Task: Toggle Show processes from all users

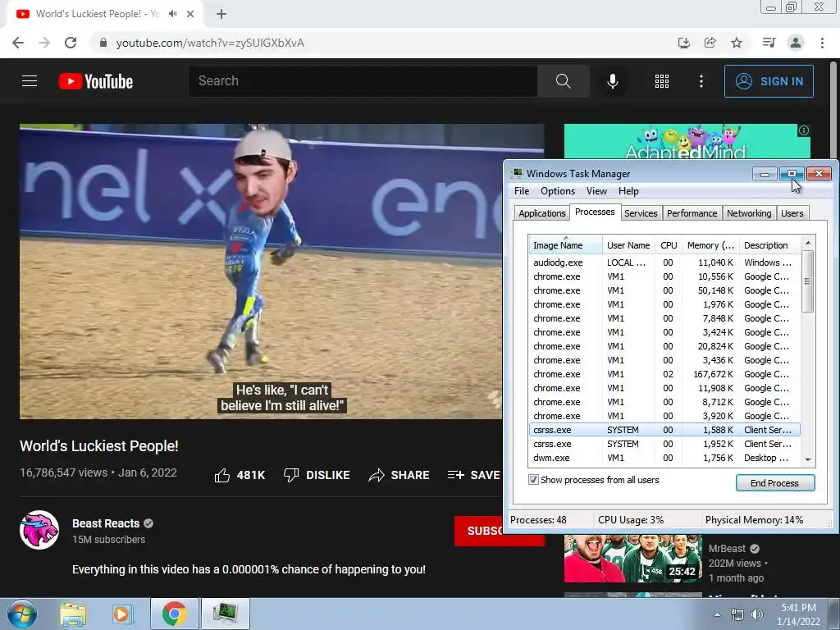Action: pyautogui.click(x=533, y=479)
